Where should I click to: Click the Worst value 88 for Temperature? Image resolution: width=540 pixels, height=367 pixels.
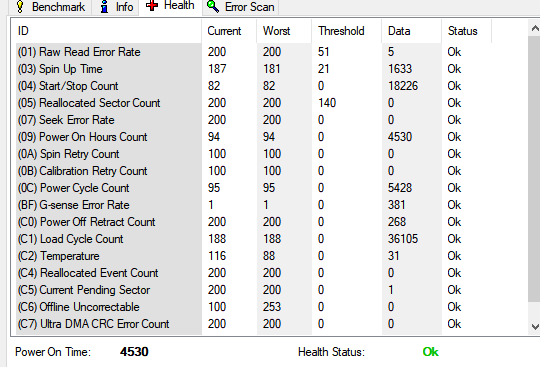(269, 256)
